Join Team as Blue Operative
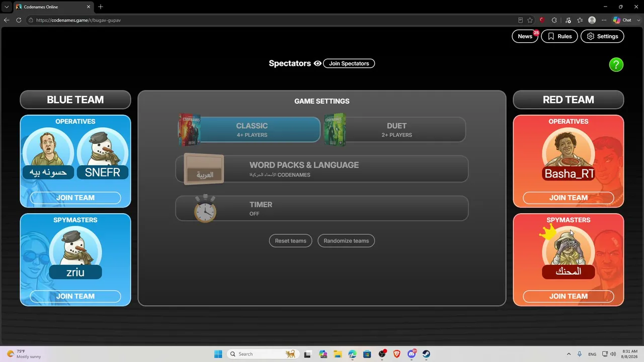The image size is (644, 362). pyautogui.click(x=75, y=198)
